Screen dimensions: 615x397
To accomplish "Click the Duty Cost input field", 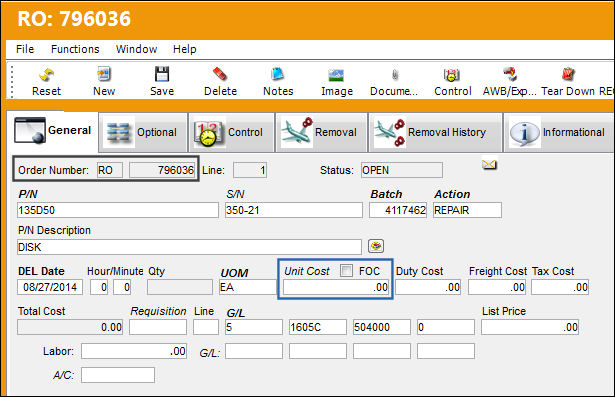I will click(428, 287).
